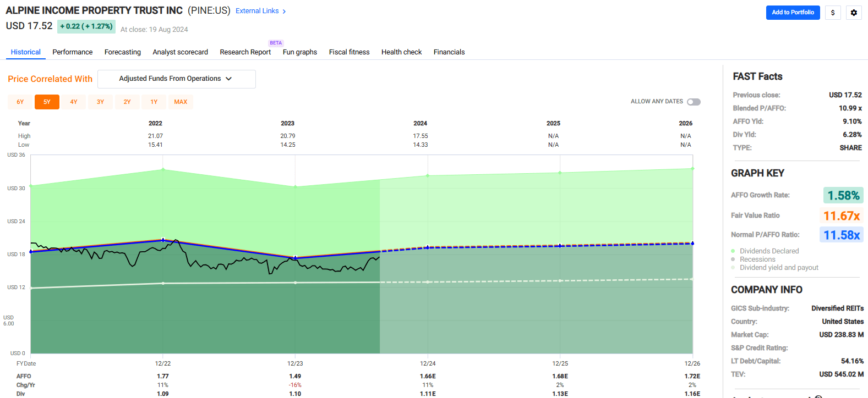Enable the Allow Any Dates switch
Screen dimensions: 868x398
pyautogui.click(x=694, y=102)
